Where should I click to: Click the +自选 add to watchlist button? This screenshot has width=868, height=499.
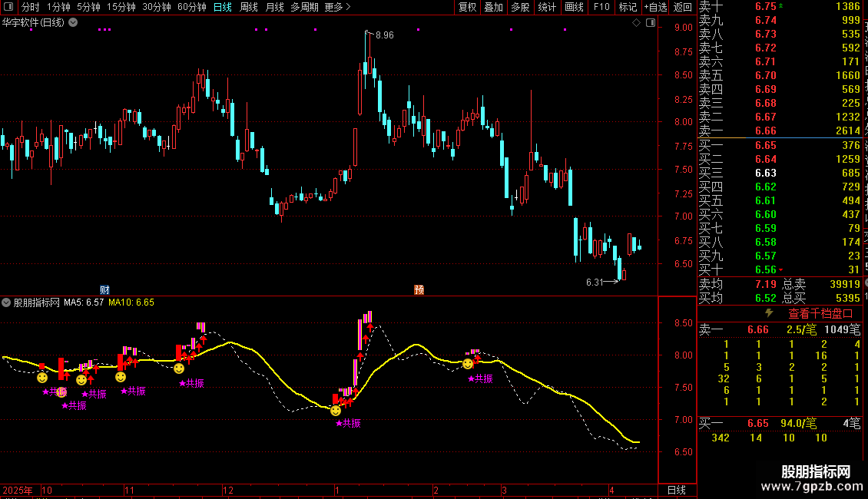tap(655, 7)
